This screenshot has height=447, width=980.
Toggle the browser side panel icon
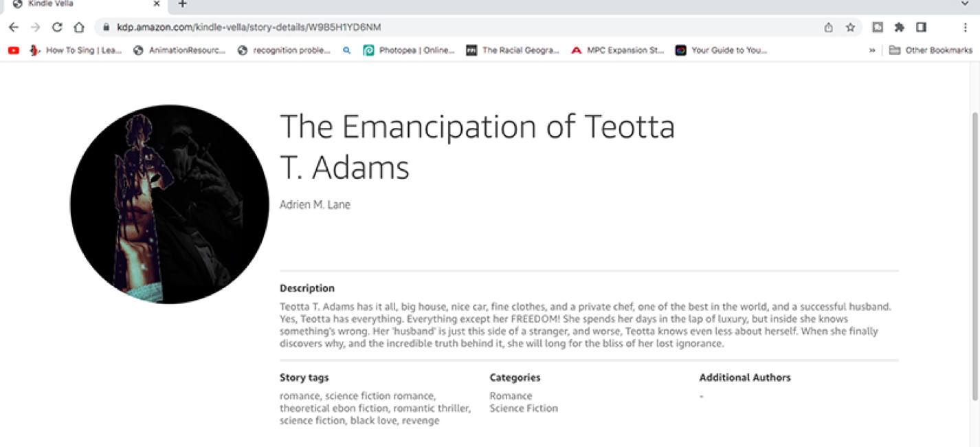pyautogui.click(x=921, y=28)
